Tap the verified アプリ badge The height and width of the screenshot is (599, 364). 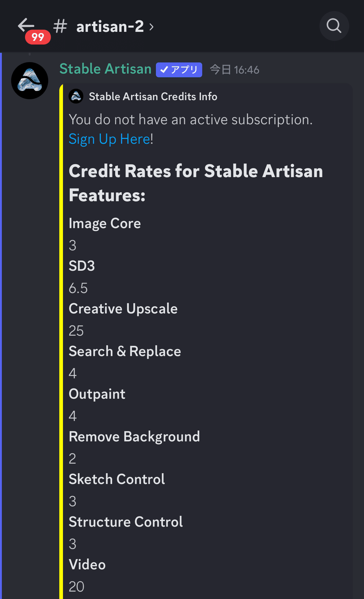[x=179, y=70]
